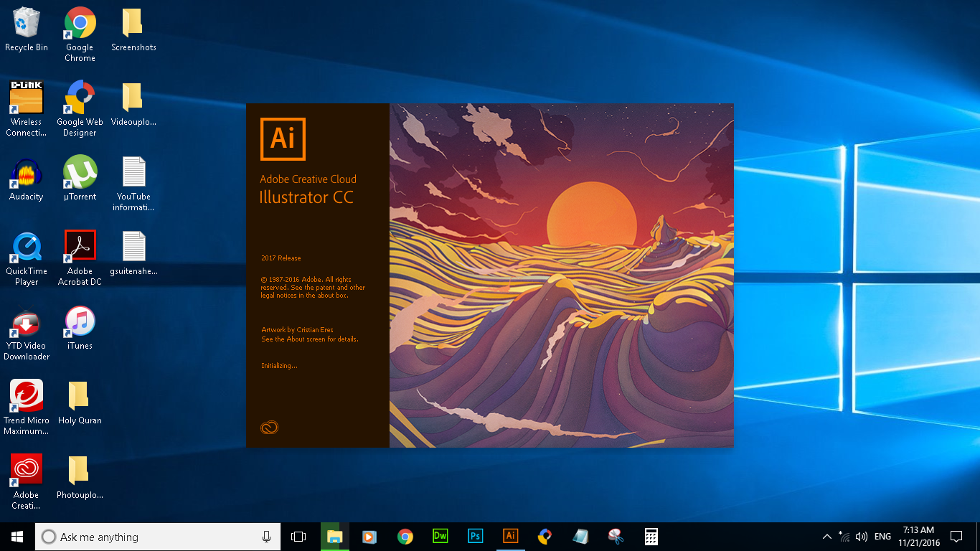
Task: Click 'Adobe Creative Cloud' text on splash
Action: click(308, 179)
